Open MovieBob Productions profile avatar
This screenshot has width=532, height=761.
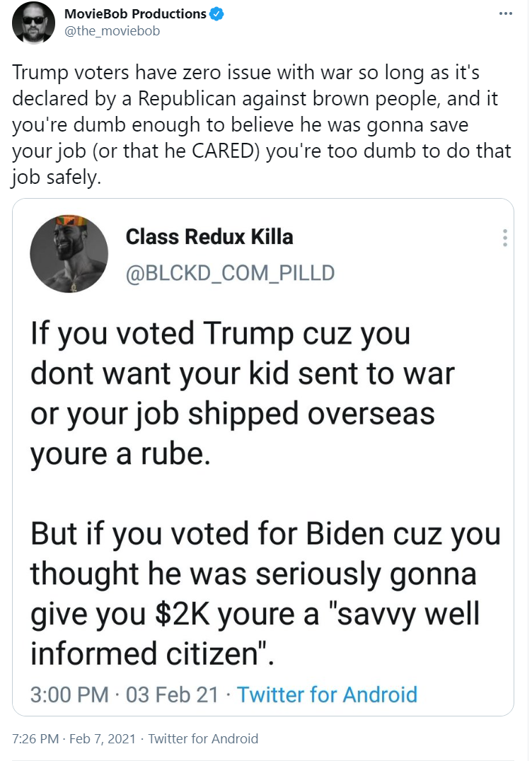coord(33,23)
